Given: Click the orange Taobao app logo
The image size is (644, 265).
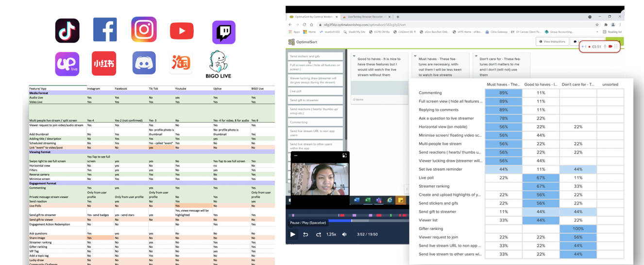Looking at the screenshot, I should pyautogui.click(x=181, y=63).
